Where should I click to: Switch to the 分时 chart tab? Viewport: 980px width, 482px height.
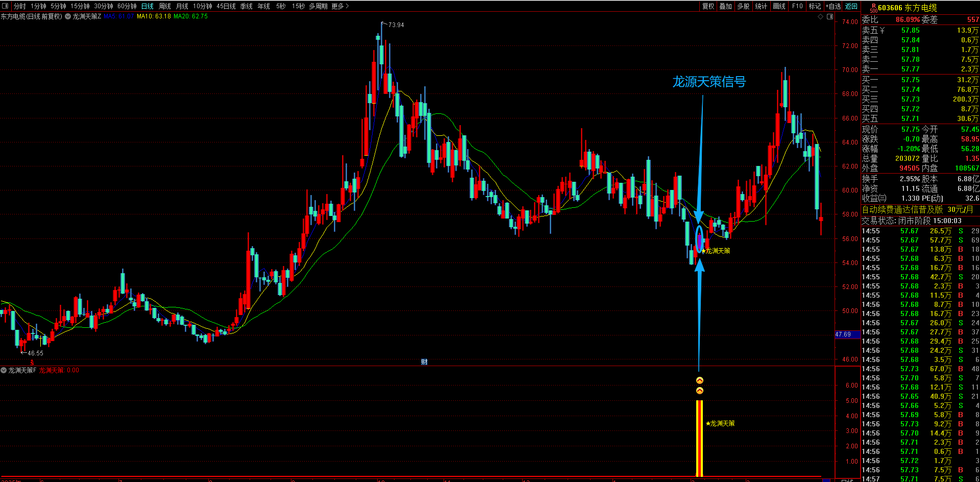(19, 6)
